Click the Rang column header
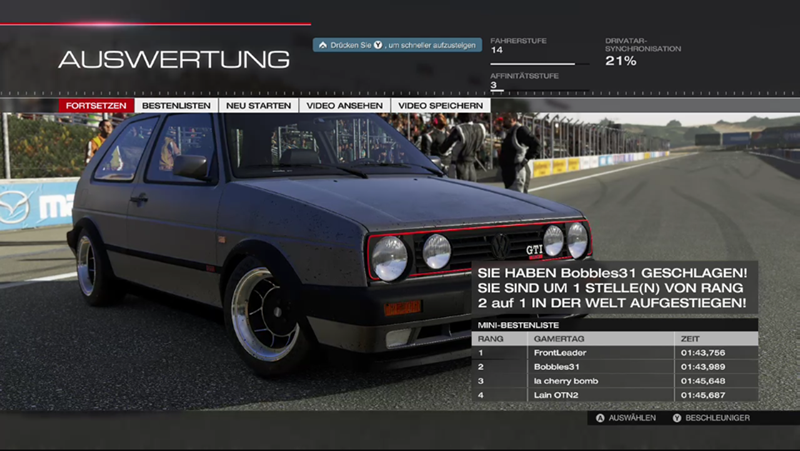Image resolution: width=800 pixels, height=451 pixels. click(491, 338)
